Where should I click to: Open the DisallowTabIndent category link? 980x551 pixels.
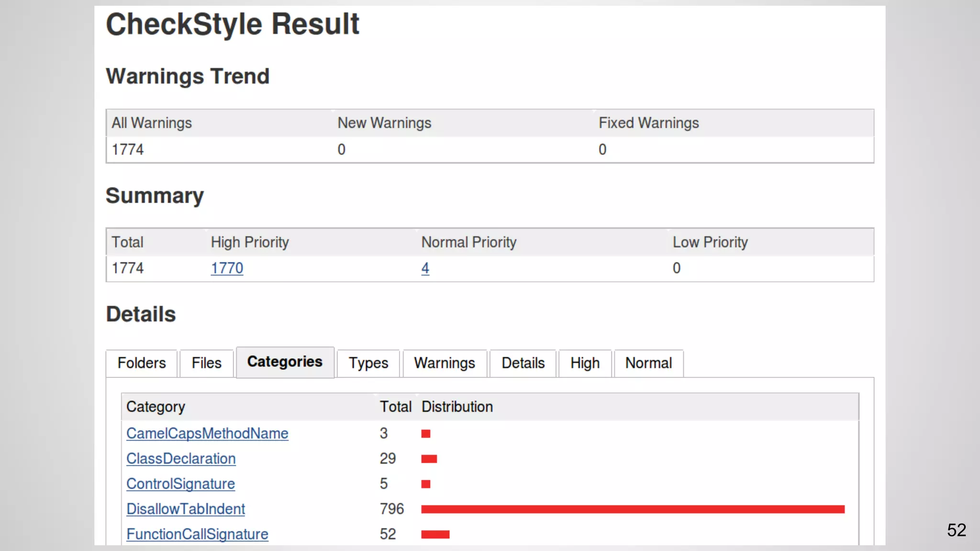186,509
